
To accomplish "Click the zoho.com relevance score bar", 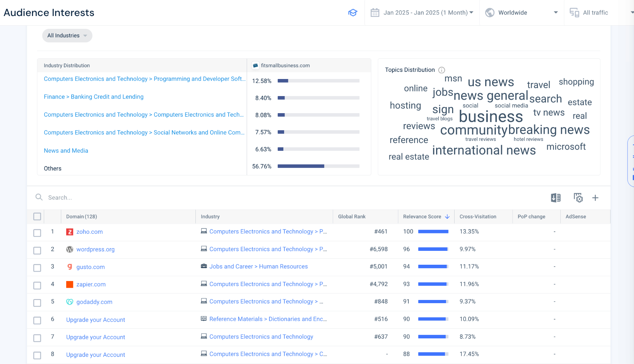I will pyautogui.click(x=433, y=232).
